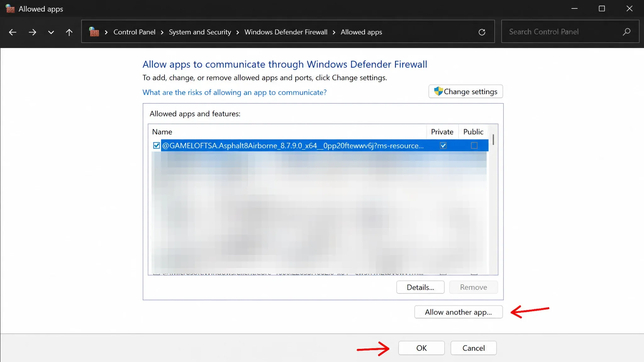Image resolution: width=644 pixels, height=362 pixels.
Task: Click the title bar firewall icon
Action: 10,9
